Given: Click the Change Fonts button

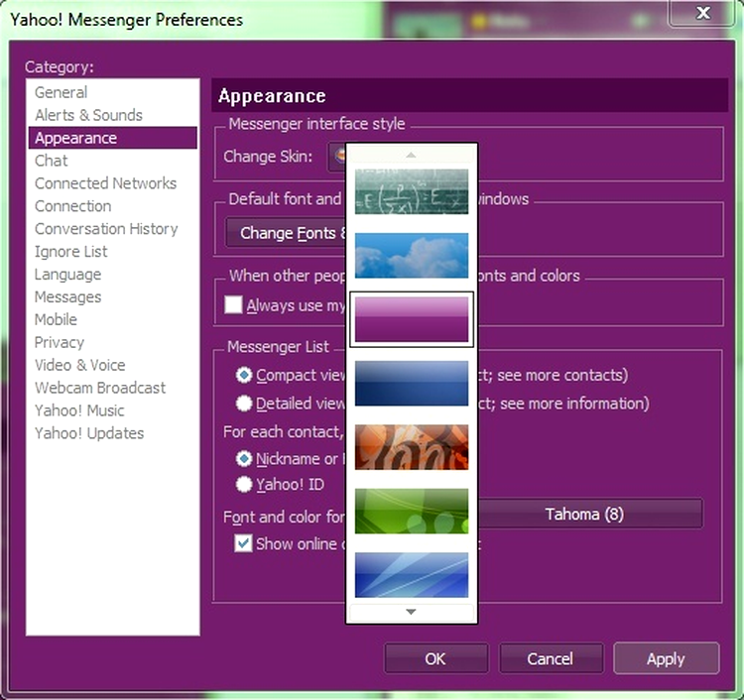Looking at the screenshot, I should 286,233.
